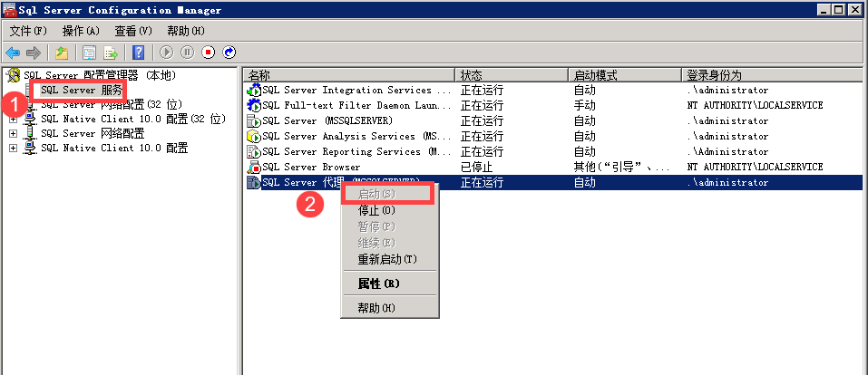Screen dimensions: 868x375
Task: Open the 文件(F) menu
Action: tap(28, 31)
